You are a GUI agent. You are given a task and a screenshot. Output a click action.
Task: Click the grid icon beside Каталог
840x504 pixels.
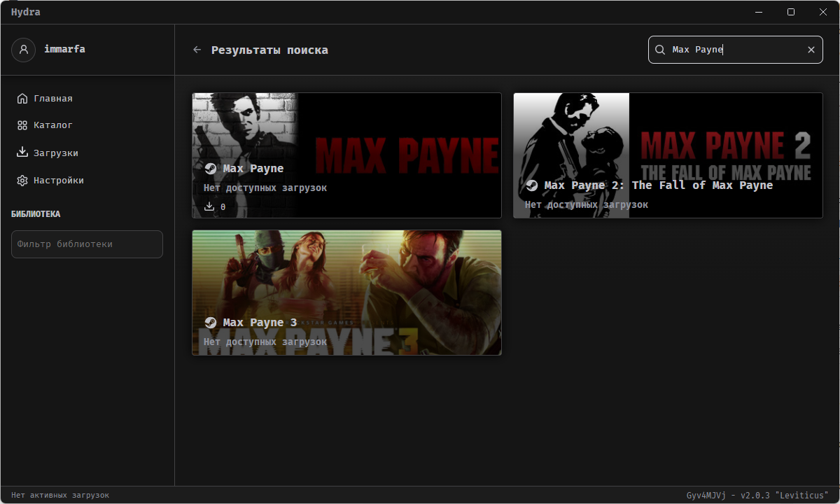[22, 125]
